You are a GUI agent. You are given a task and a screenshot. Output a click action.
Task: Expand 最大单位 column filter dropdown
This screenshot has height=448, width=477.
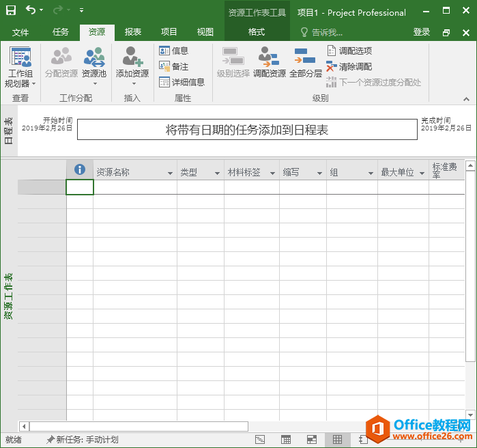point(422,173)
